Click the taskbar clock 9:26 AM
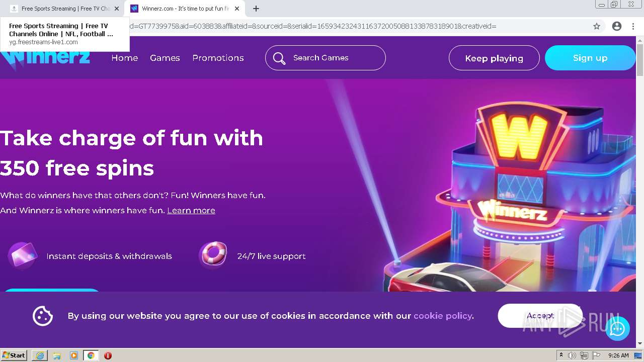 tap(618, 355)
